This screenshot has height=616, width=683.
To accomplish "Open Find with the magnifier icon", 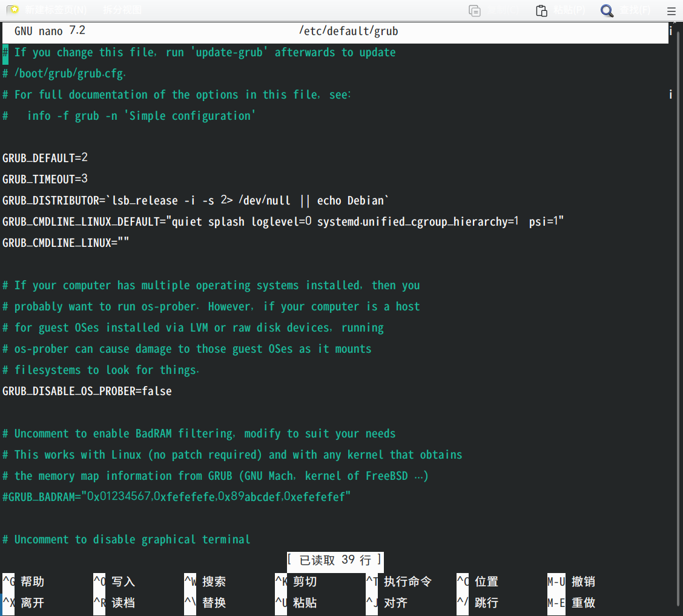I will 607,10.
